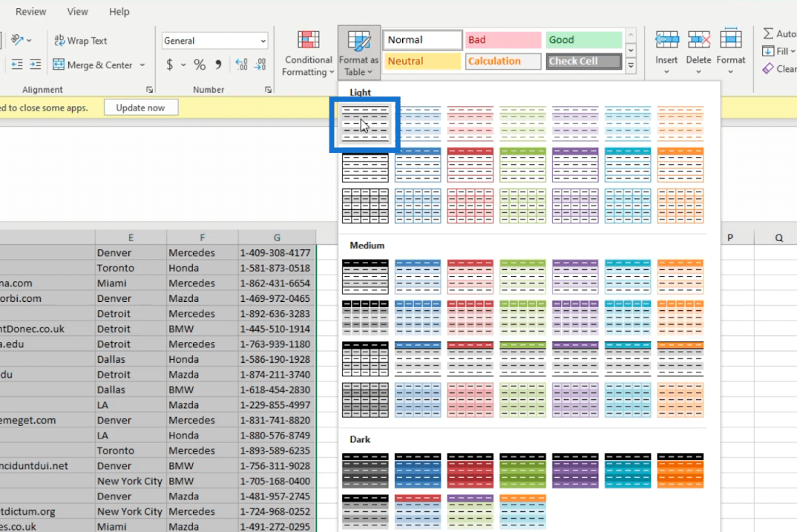This screenshot has width=797, height=532.
Task: Open Alignment settings dialog launcher
Action: pos(149,90)
